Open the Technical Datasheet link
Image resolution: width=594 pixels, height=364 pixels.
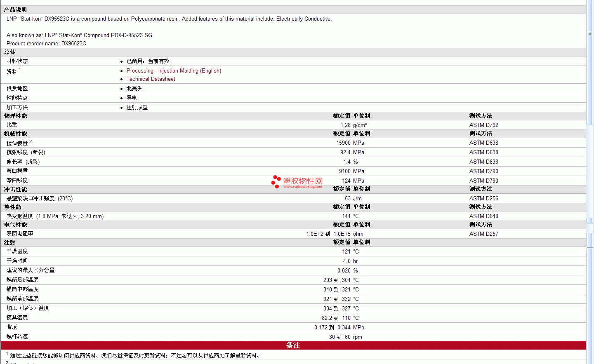[x=151, y=79]
